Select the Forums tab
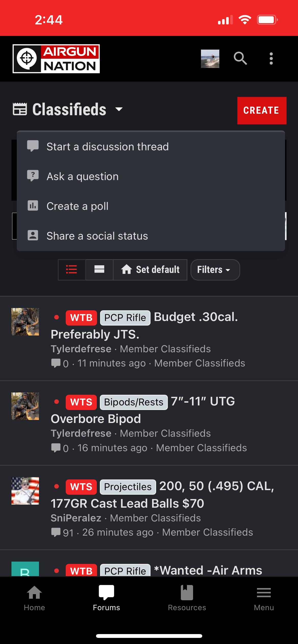 pyautogui.click(x=106, y=598)
